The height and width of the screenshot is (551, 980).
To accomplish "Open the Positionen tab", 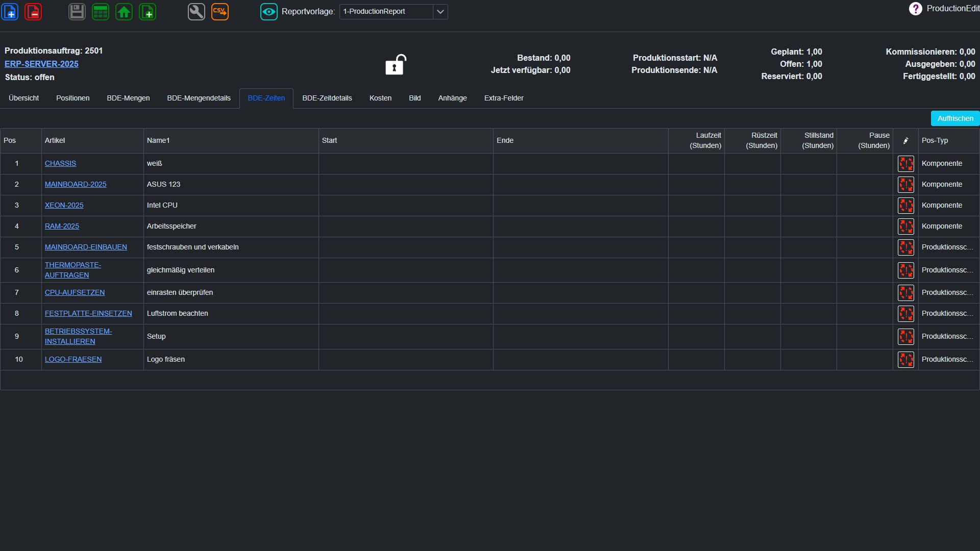I will [x=72, y=98].
